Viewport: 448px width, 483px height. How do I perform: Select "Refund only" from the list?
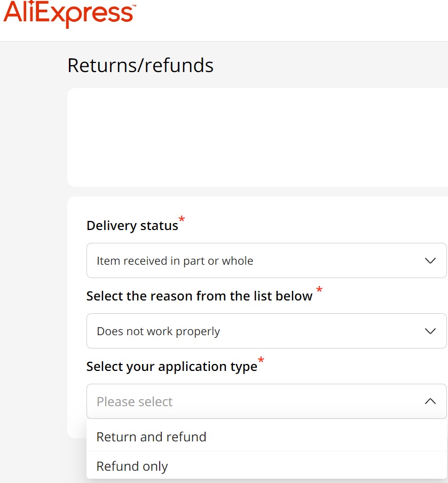(132, 466)
